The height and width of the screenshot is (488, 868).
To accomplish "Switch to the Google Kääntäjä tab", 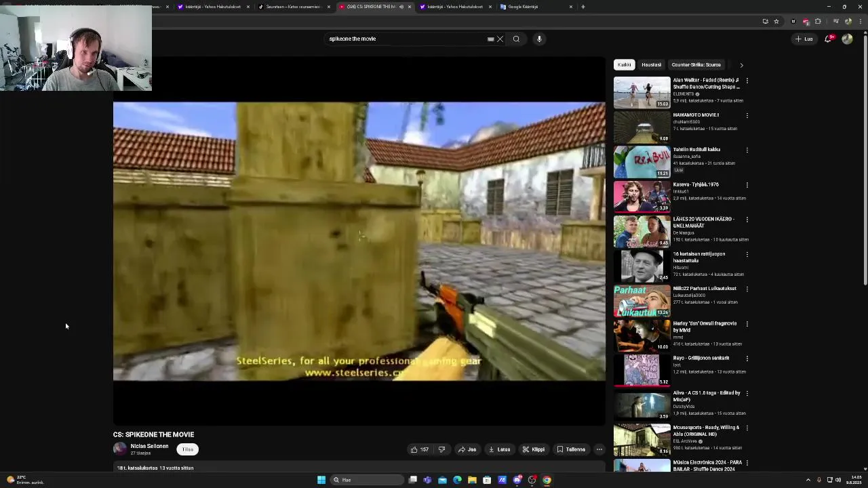I will [x=536, y=7].
